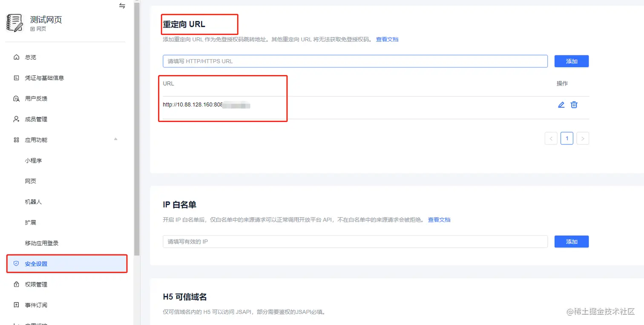
Task: Click the grid icon beside 应用功能
Action: 16,140
